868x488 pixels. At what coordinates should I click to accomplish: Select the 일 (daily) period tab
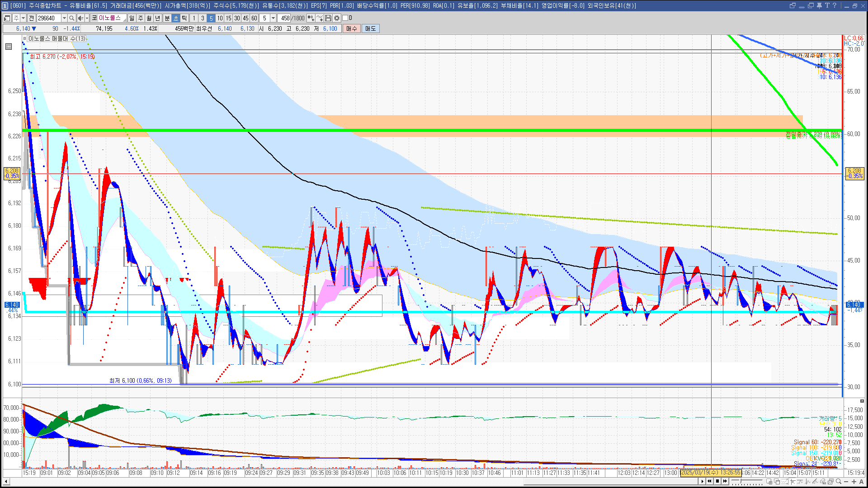point(132,18)
